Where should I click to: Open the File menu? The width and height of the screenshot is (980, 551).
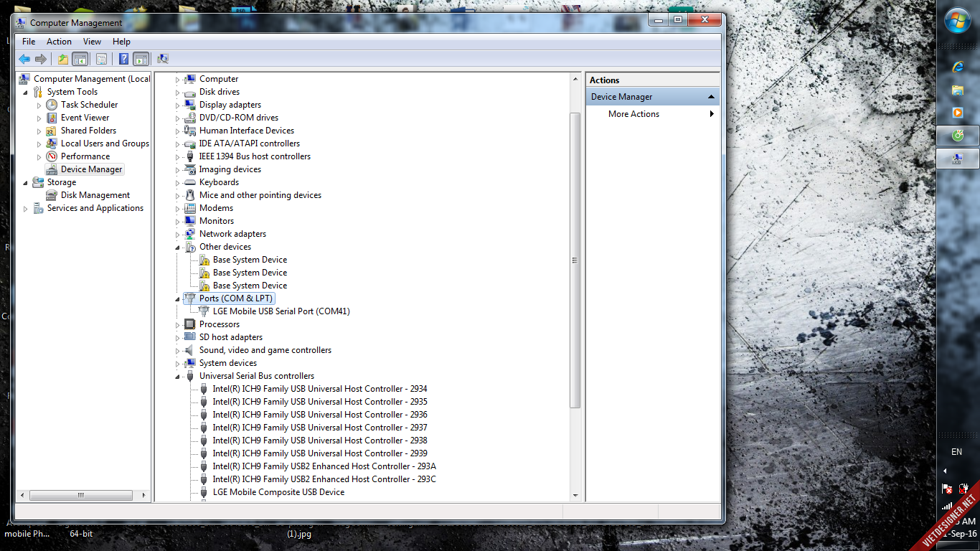pos(29,42)
